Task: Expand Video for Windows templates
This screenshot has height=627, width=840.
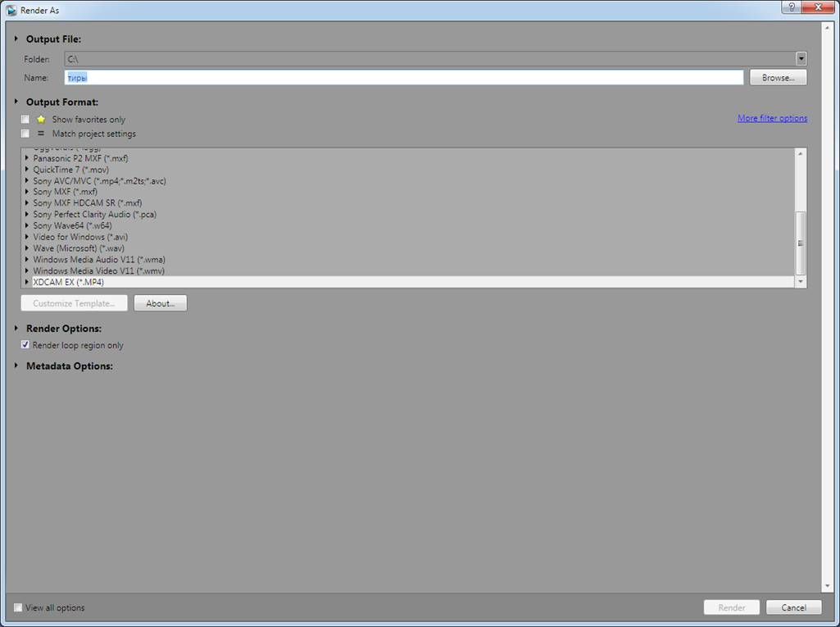Action: click(x=27, y=237)
